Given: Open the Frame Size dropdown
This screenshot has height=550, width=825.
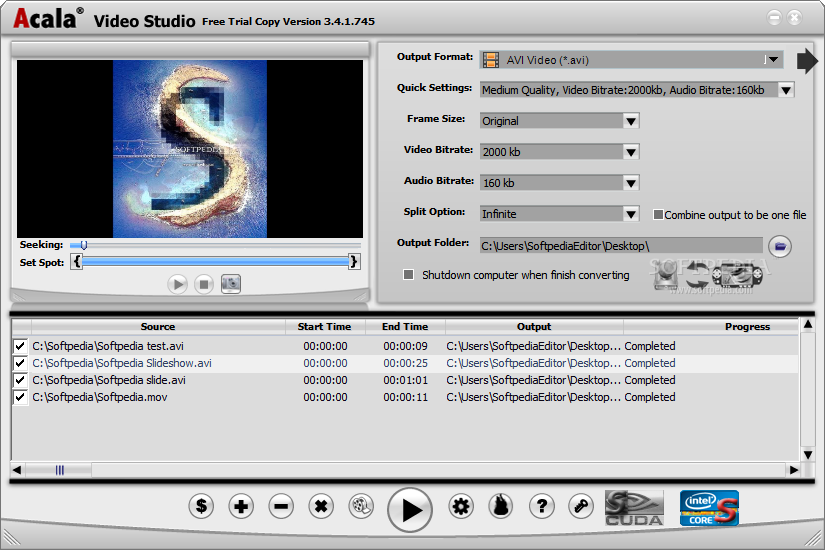Looking at the screenshot, I should coord(631,121).
